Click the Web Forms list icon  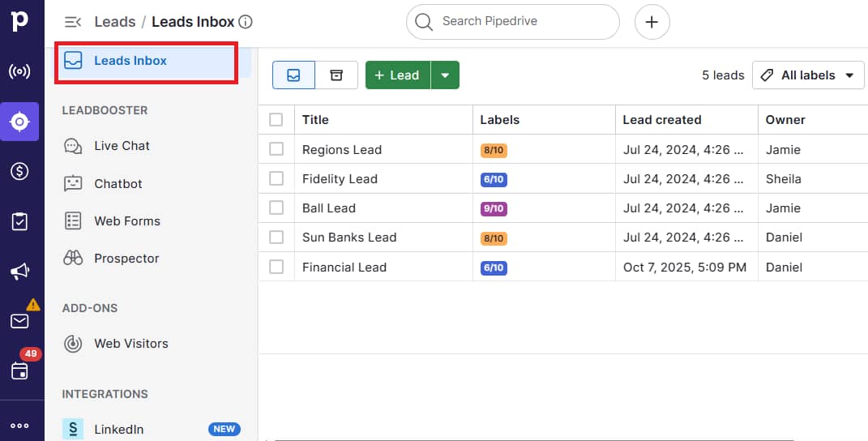[73, 221]
